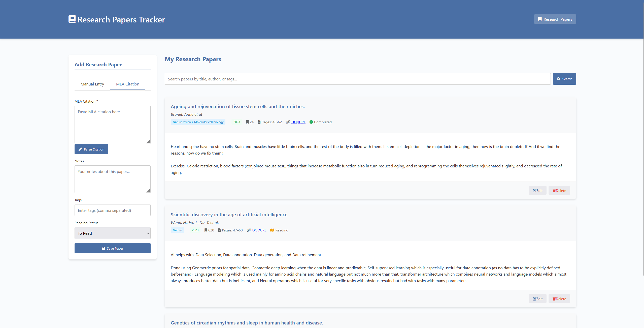Click the Research Papers Tracker header title
The height and width of the screenshot is (328, 644).
[121, 19]
